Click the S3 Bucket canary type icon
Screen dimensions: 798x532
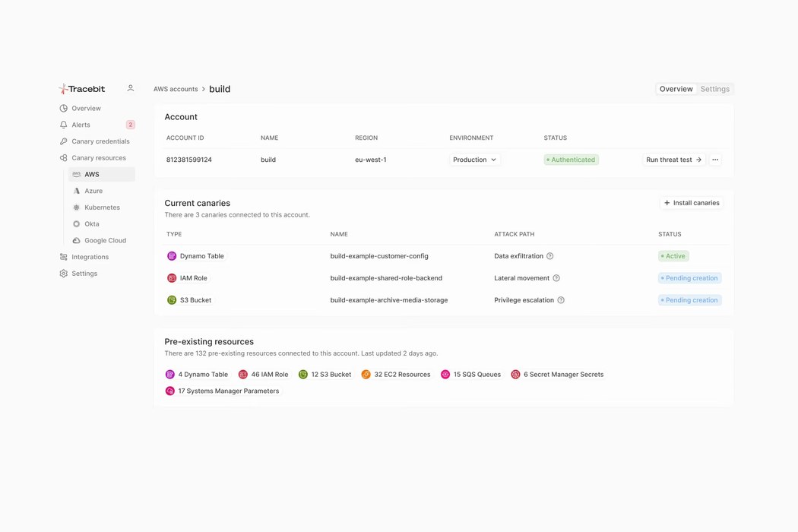(x=172, y=300)
